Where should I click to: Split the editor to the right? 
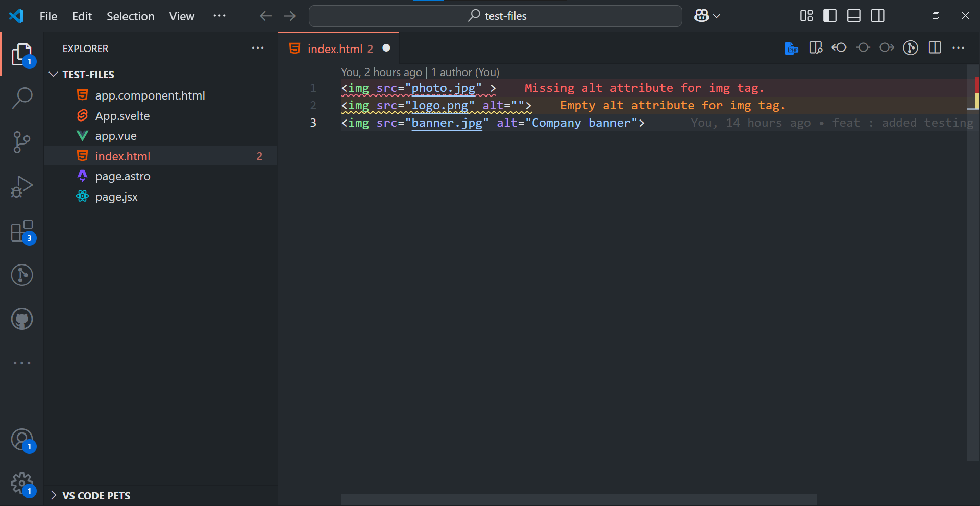tap(935, 47)
